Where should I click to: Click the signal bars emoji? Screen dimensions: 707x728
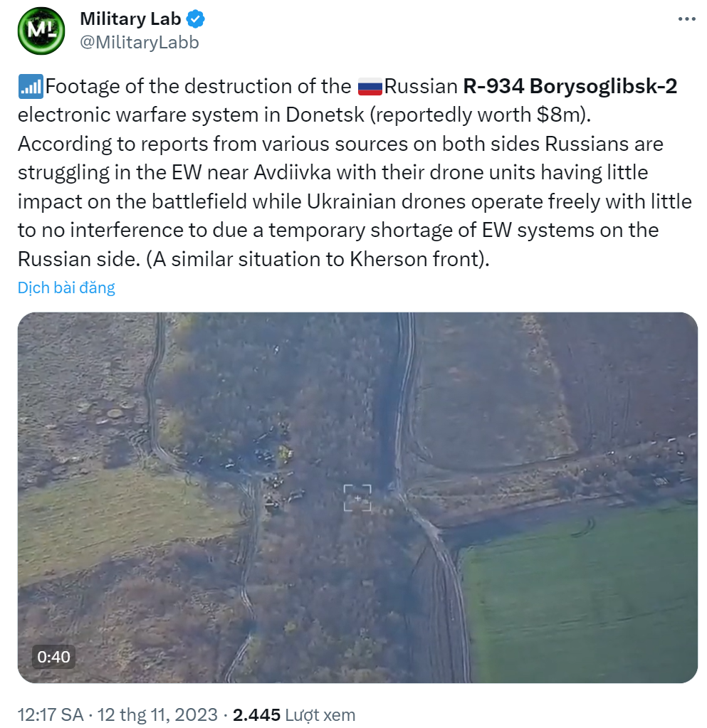point(31,87)
